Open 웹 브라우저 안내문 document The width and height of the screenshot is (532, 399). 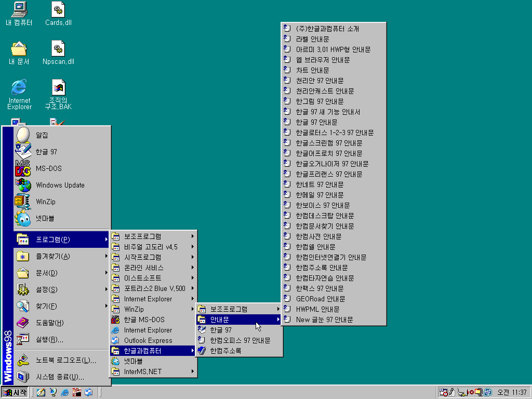[334, 60]
